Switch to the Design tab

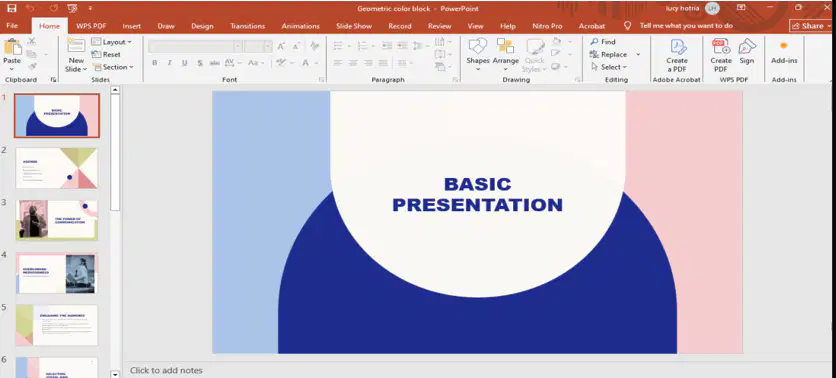click(x=202, y=26)
